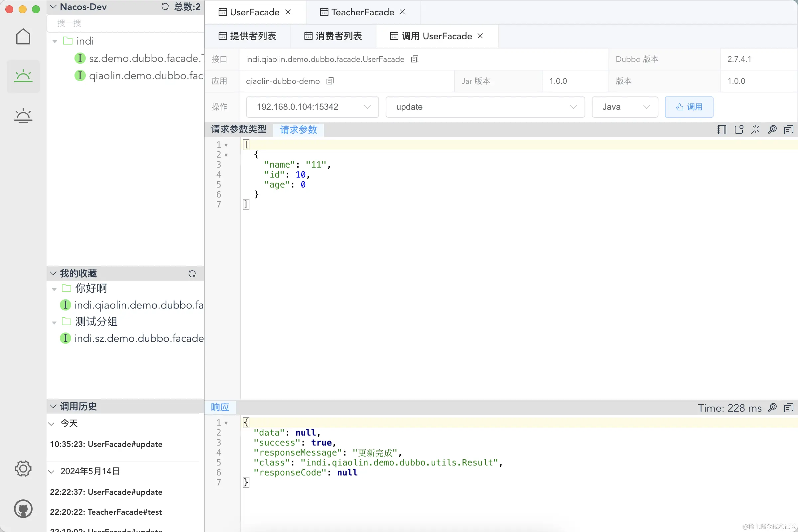Viewport: 798px width, 532px height.
Task: Collapse the 调用历史 section
Action: [x=53, y=406]
